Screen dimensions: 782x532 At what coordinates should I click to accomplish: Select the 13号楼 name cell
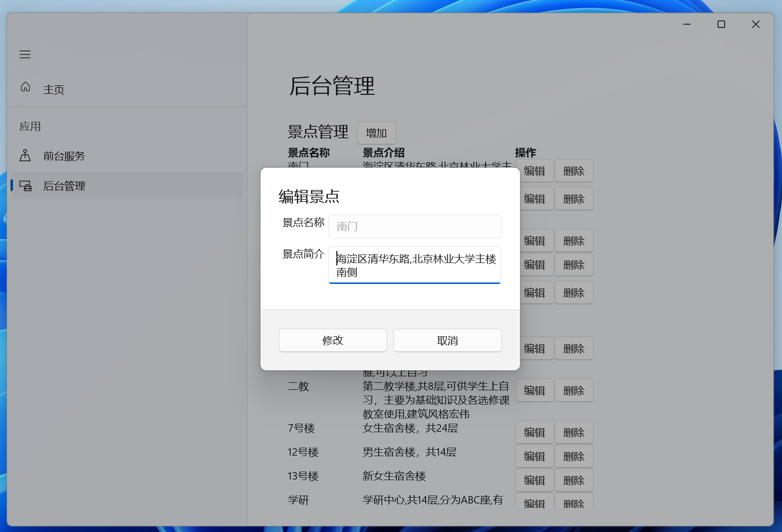tap(303, 476)
